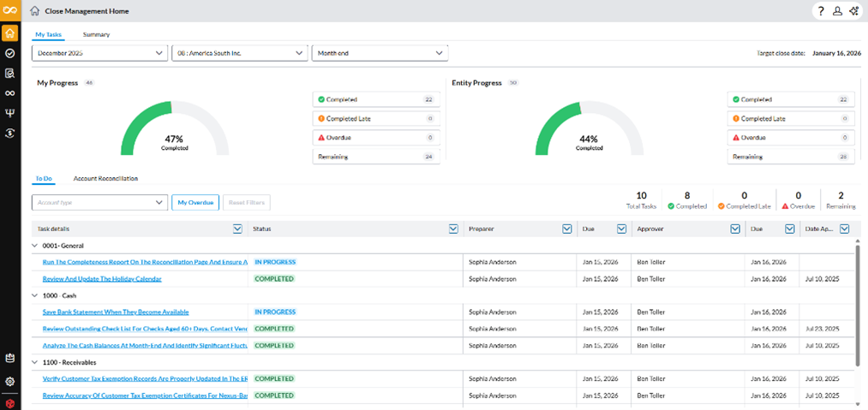
Task: Expand the Month end dropdown
Action: click(380, 53)
